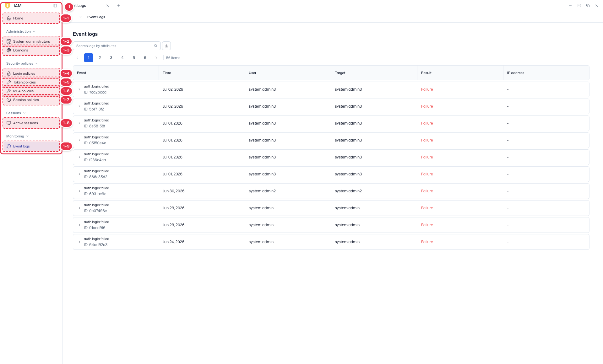This screenshot has width=603, height=364.
Task: Click Event Logs breadcrumb text
Action: coord(96,17)
